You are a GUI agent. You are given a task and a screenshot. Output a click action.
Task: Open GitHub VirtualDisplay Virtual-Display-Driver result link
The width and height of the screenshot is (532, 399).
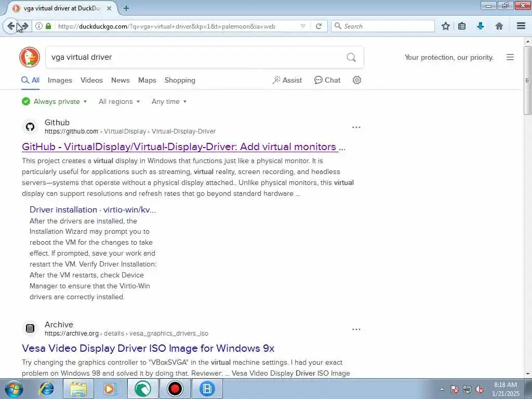[x=183, y=147]
